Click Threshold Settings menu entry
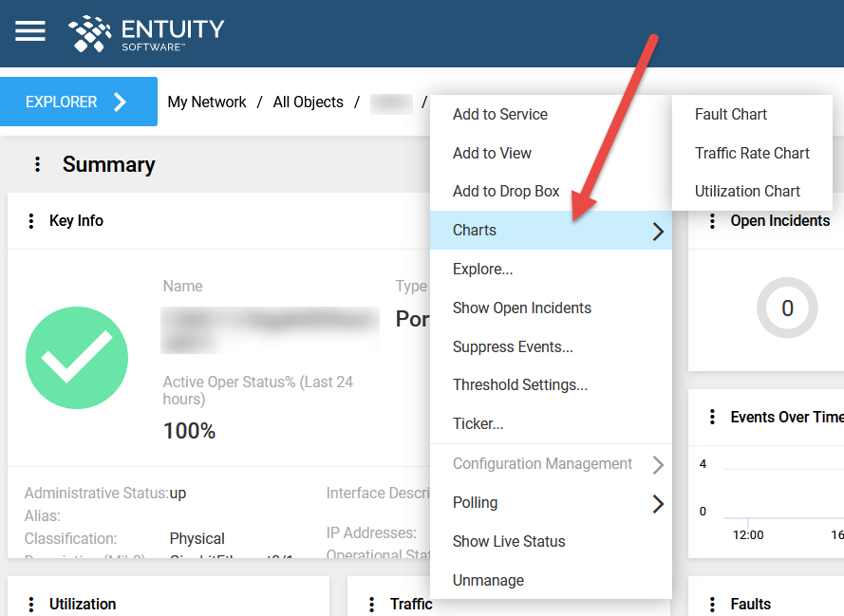 [x=519, y=384]
